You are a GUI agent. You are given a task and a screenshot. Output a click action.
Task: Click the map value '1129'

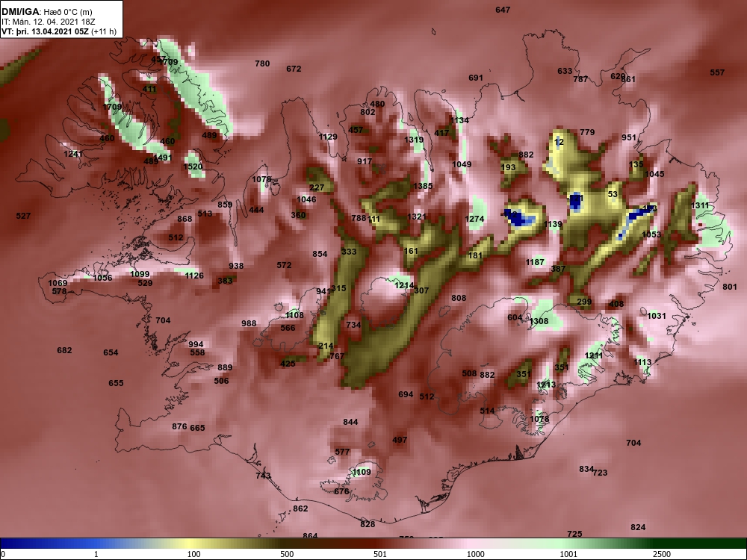pyautogui.click(x=328, y=137)
